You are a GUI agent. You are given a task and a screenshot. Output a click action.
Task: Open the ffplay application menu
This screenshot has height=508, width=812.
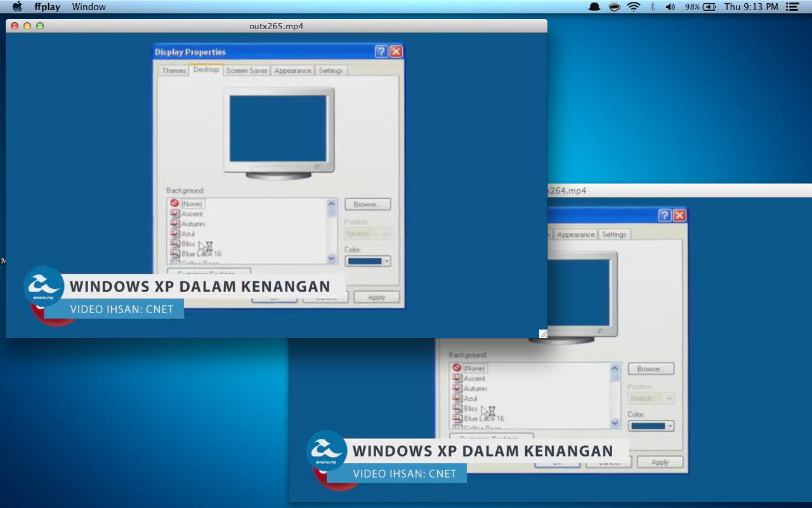pyautogui.click(x=47, y=7)
